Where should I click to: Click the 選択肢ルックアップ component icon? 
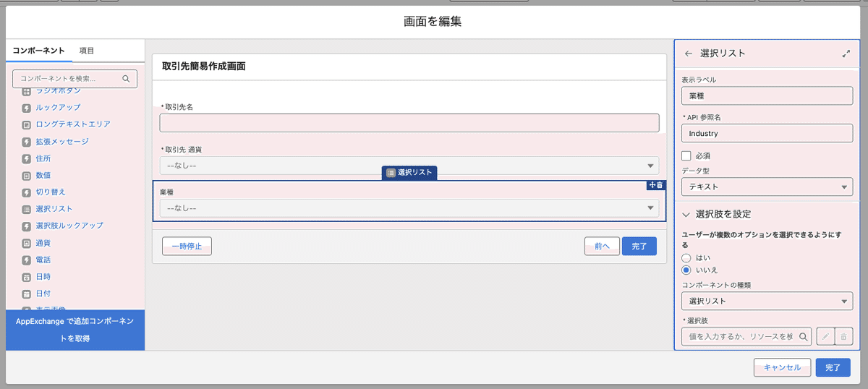(x=26, y=226)
